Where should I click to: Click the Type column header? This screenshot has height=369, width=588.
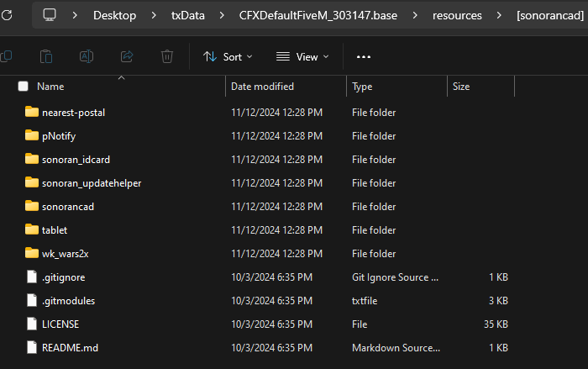pyautogui.click(x=362, y=87)
